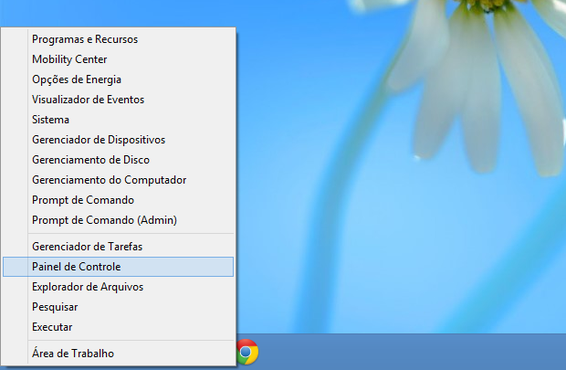Click the highlighted Painel de Controle entry

(118, 267)
